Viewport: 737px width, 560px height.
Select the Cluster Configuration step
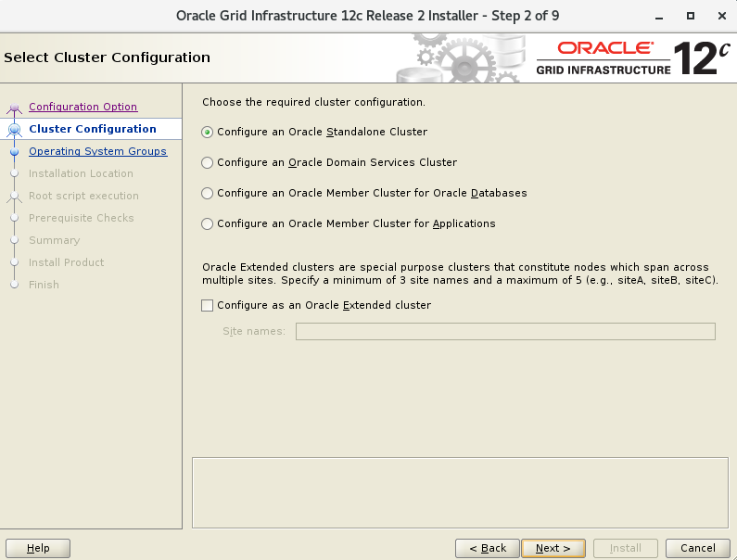(x=93, y=129)
